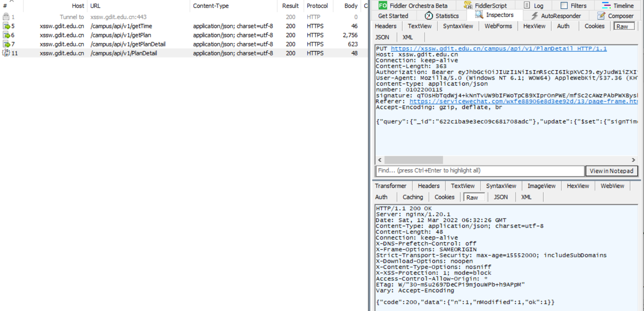Screen dimensions: 644x311
Task: Open the response SyntaxView tab
Action: (x=501, y=186)
